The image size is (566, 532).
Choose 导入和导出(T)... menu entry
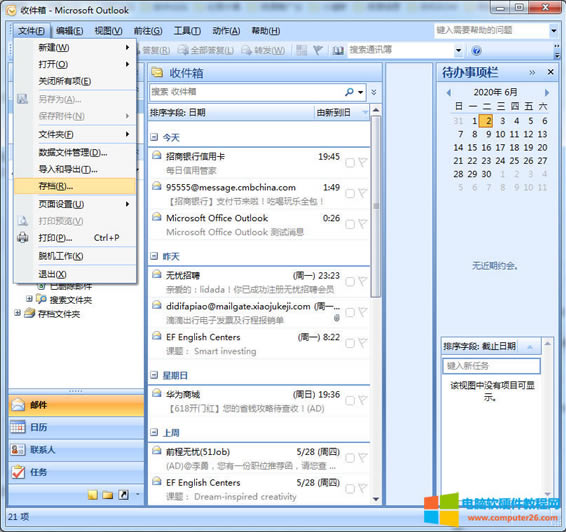tap(75, 169)
